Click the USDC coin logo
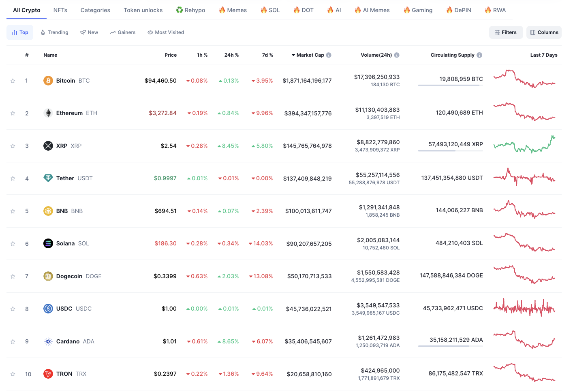Image resolution: width=573 pixels, height=392 pixels. coord(48,309)
